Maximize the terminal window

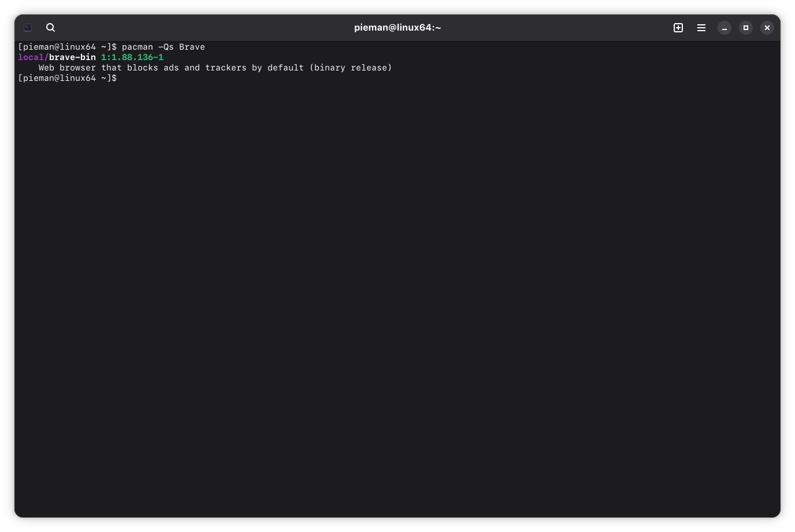click(746, 28)
